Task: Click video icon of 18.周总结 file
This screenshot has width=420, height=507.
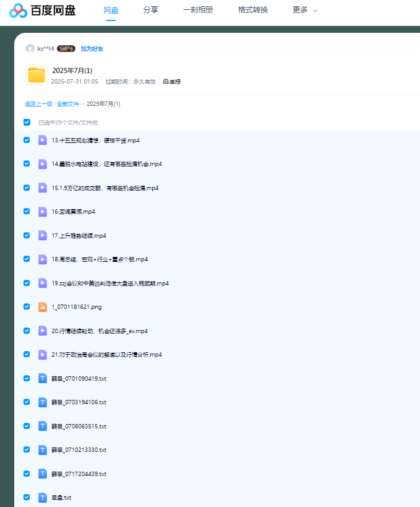Action: point(43,259)
